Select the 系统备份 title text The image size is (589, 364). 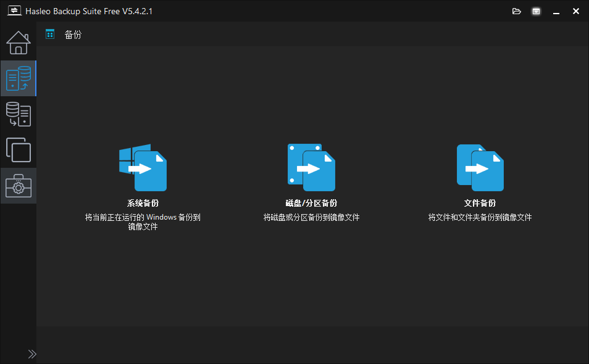[143, 203]
